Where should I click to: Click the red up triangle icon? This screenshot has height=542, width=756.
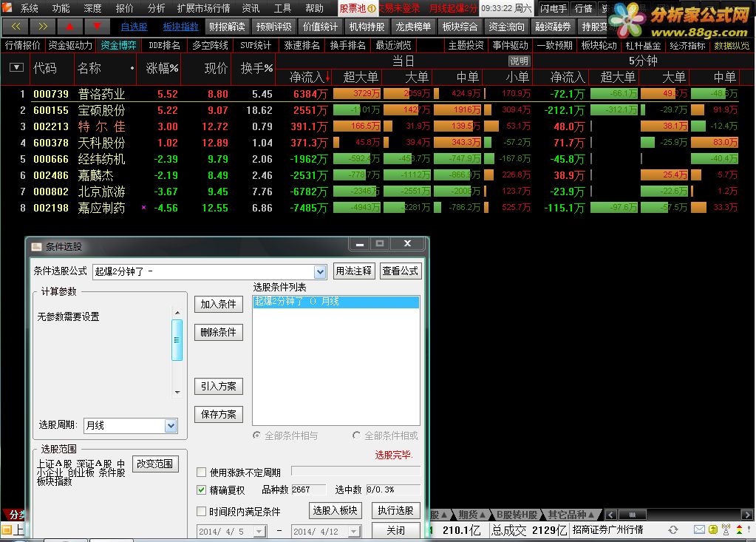(70, 27)
